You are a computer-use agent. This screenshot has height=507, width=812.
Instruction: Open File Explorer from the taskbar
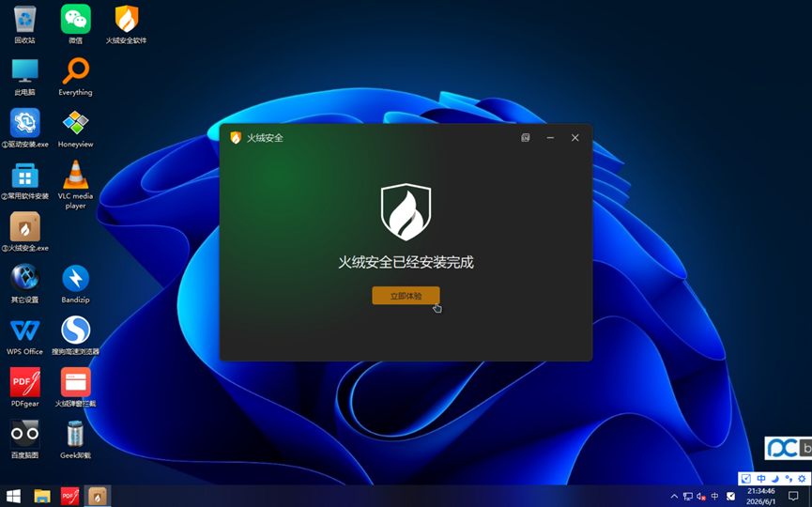coord(42,496)
